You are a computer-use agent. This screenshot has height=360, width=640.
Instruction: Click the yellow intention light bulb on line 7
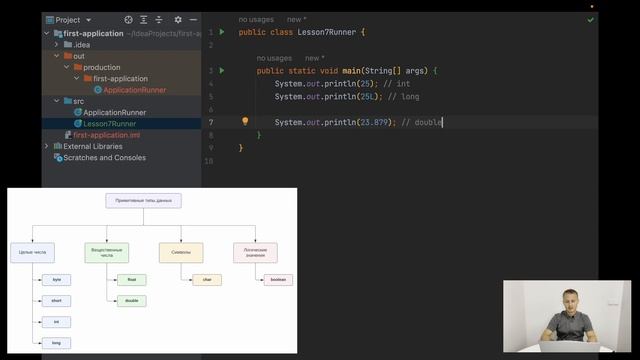click(245, 121)
